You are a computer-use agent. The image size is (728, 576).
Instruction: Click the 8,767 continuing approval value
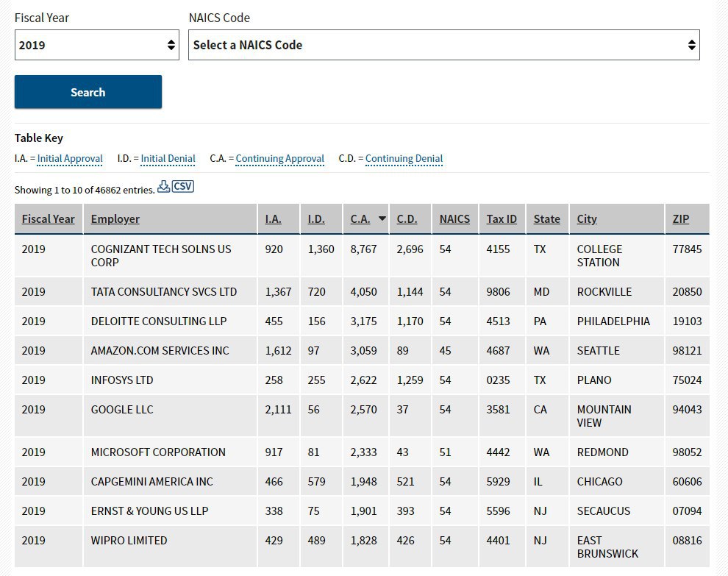coord(363,249)
